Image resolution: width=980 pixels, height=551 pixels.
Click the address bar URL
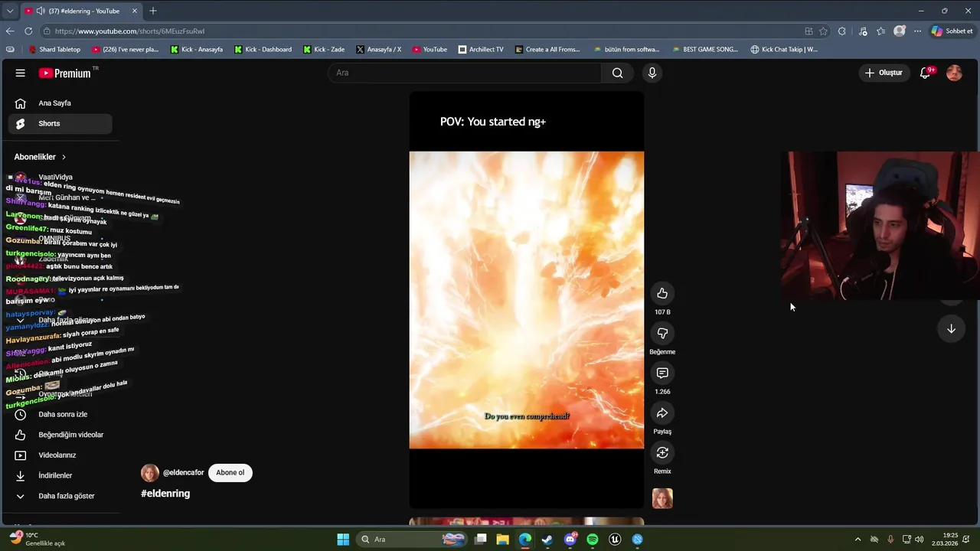click(129, 31)
